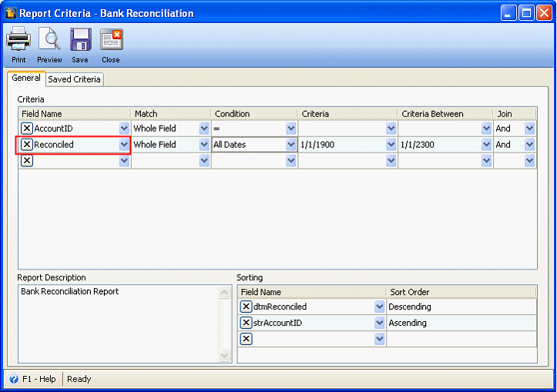This screenshot has width=557, height=392.
Task: Click the Report Description scrollbar down arrow
Action: coord(224,355)
